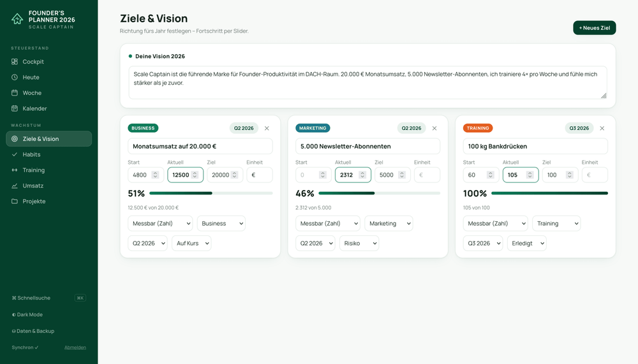This screenshot has height=364, width=638.
Task: Open the Q3 2026 quarter dropdown
Action: (x=483, y=244)
